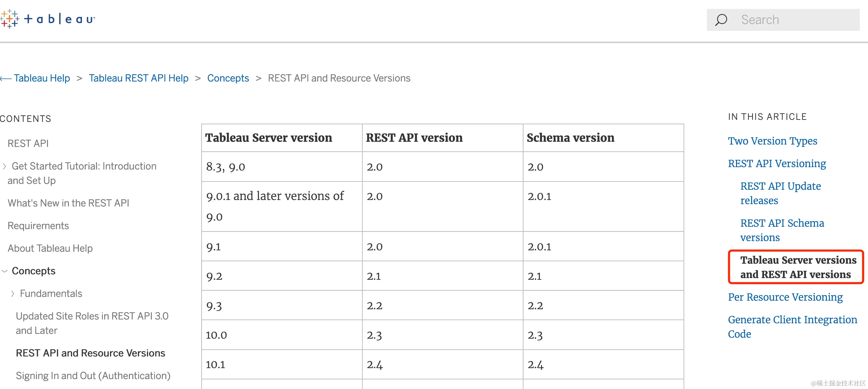
Task: Select Requirements in contents
Action: (x=38, y=226)
